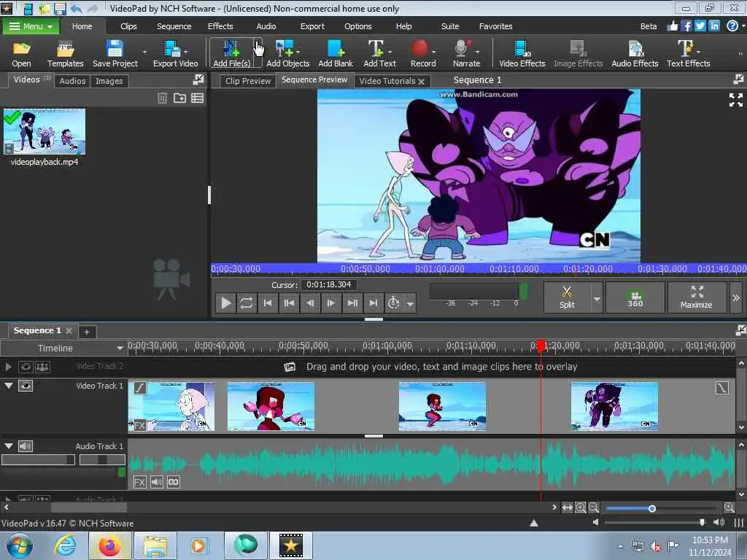Click the timeline zoom out magnifier
This screenshot has height=560, width=747.
coord(593,507)
